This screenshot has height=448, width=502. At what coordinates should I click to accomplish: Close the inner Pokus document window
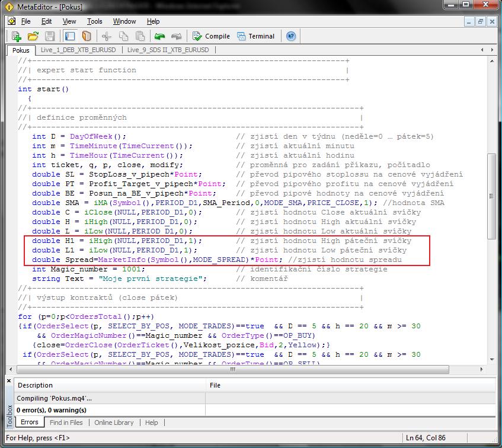pos(492,22)
